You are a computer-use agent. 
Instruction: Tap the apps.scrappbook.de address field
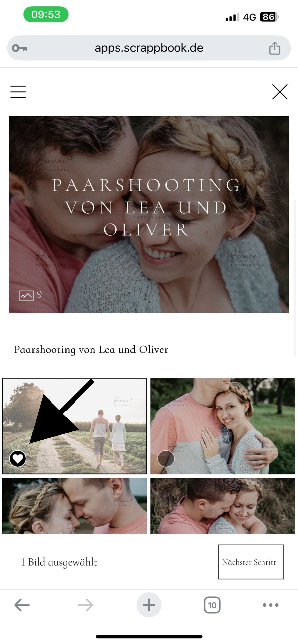point(149,48)
